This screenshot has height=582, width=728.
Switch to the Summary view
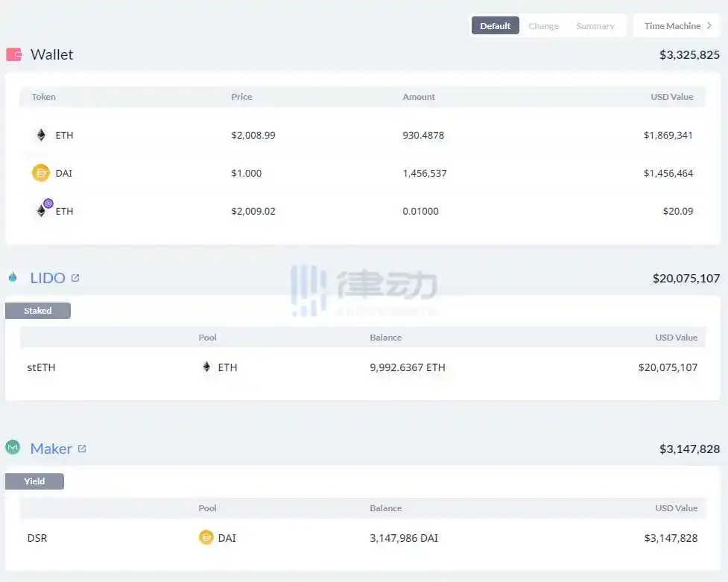595,26
